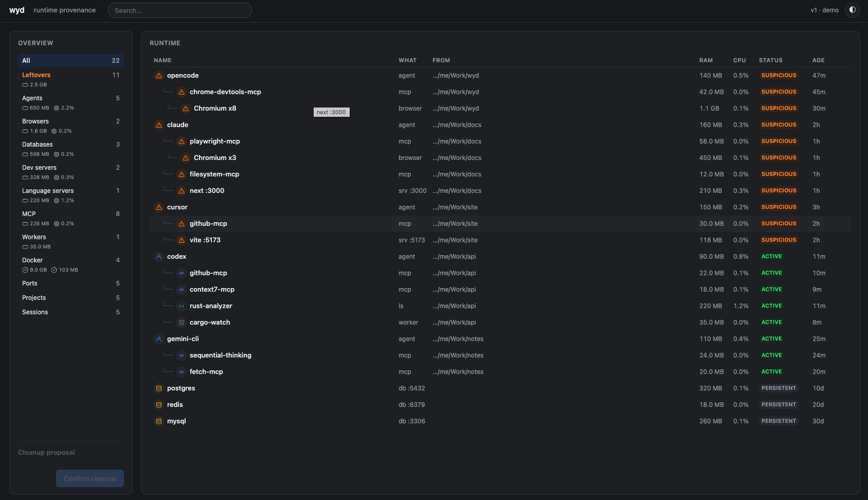Image resolution: width=868 pixels, height=500 pixels.
Task: Select the github-mcp row under cursor
Action: click(500, 224)
